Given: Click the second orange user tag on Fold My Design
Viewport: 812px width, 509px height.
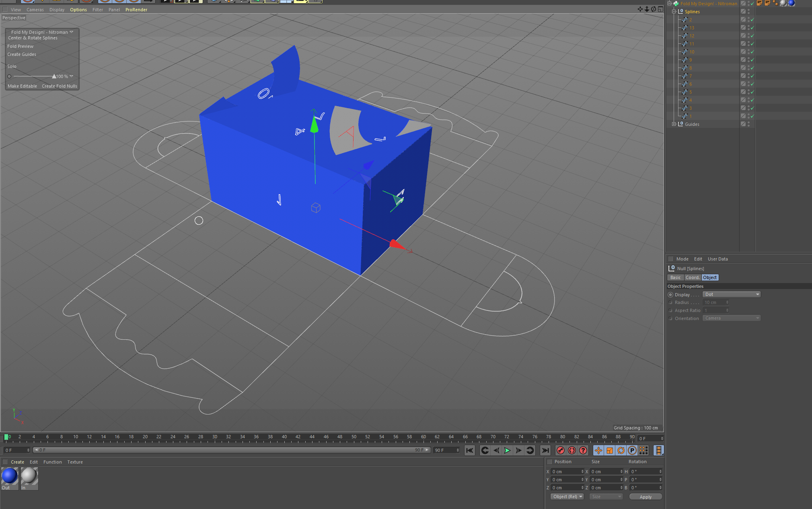Looking at the screenshot, I should 767,3.
